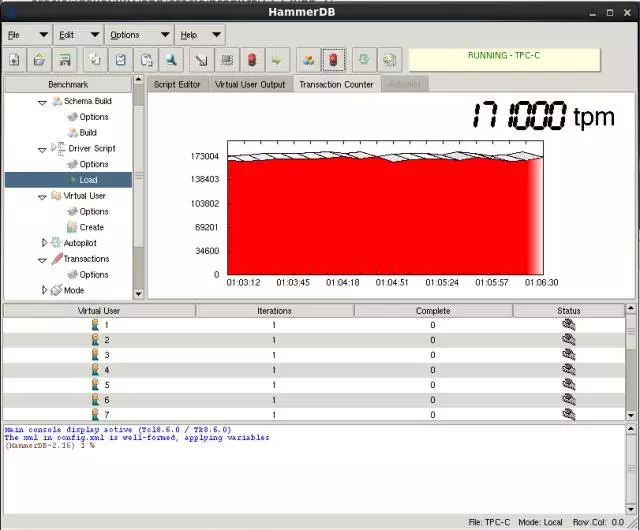
Task: Stop the Transaction Counter with red light icon
Action: point(333,60)
